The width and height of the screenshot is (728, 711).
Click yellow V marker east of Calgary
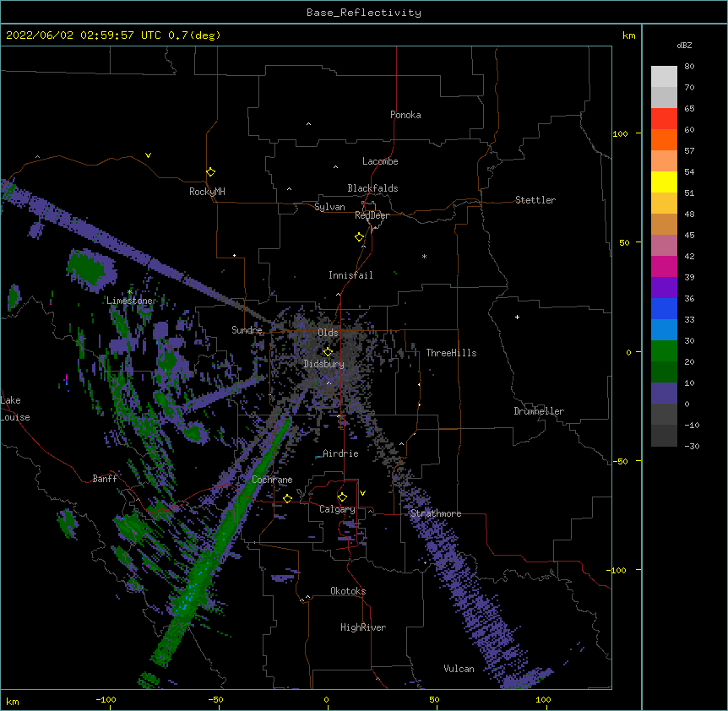pos(362,493)
